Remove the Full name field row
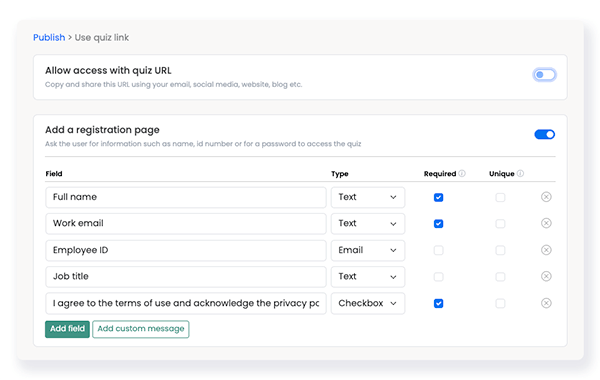 [x=546, y=197]
